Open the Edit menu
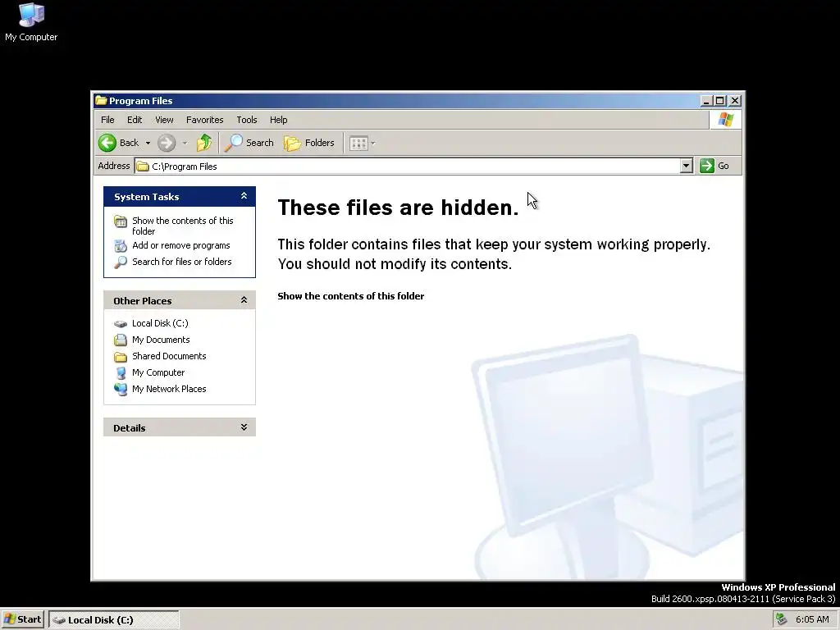 click(135, 120)
